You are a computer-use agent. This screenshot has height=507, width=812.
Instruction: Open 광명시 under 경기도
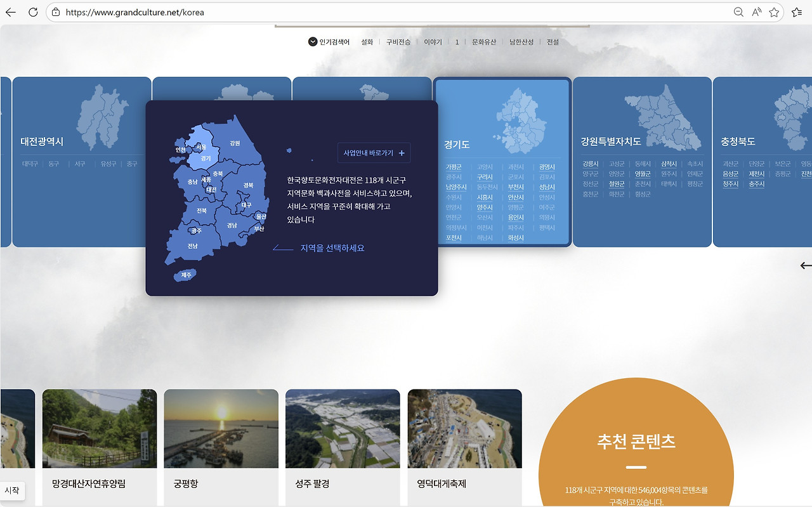tap(547, 167)
